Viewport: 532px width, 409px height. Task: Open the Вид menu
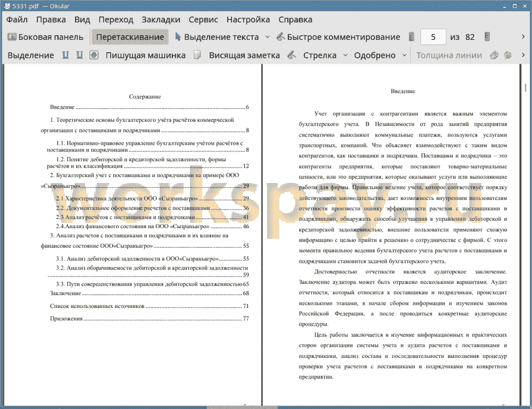tap(82, 20)
